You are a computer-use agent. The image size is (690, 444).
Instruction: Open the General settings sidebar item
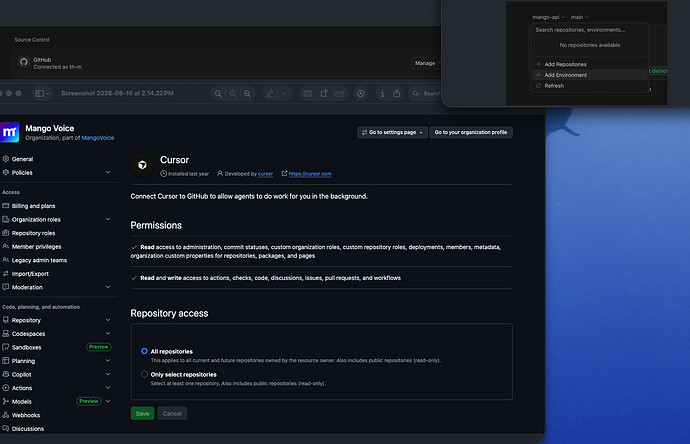coord(22,159)
